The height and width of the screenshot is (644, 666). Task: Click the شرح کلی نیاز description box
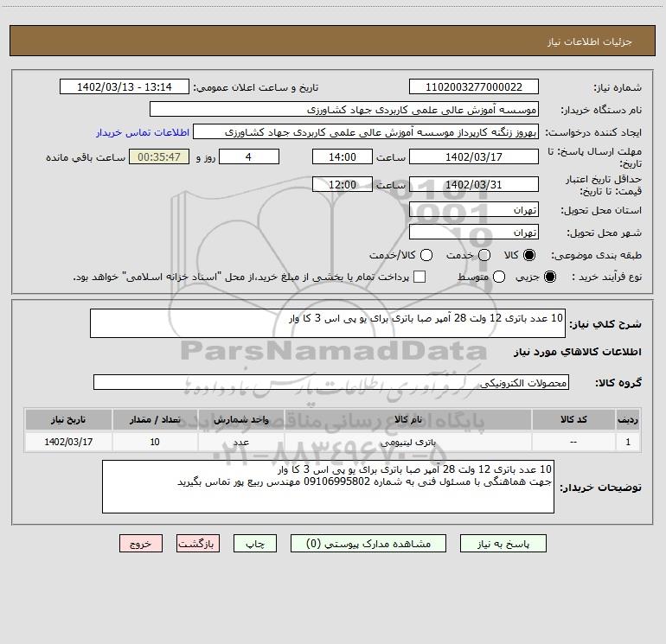[328, 323]
